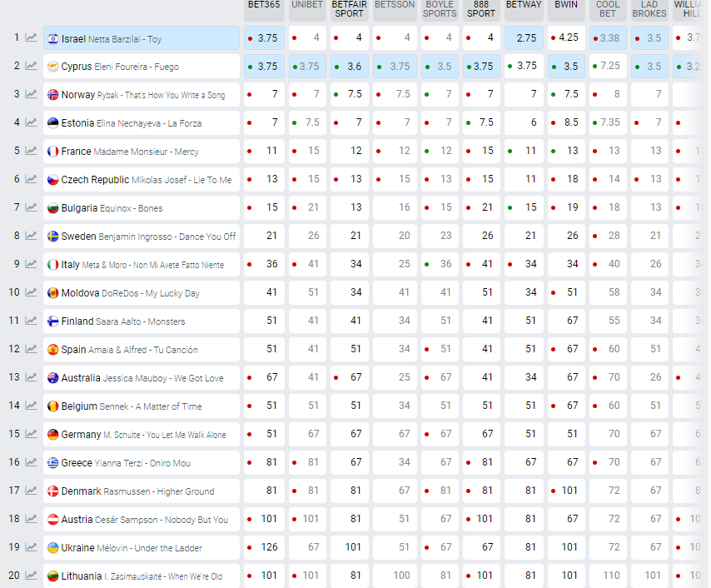Open the odds history graph icon for Norway

click(31, 94)
